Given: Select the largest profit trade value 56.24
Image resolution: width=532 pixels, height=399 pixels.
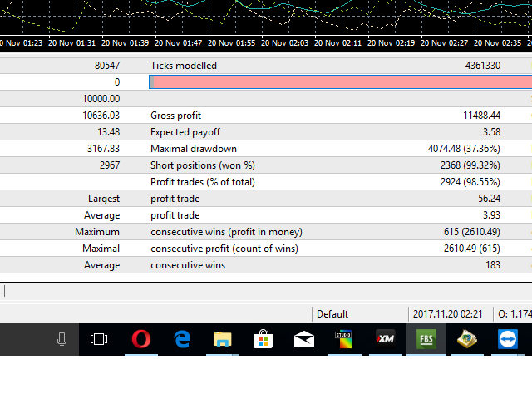Looking at the screenshot, I should [490, 199].
